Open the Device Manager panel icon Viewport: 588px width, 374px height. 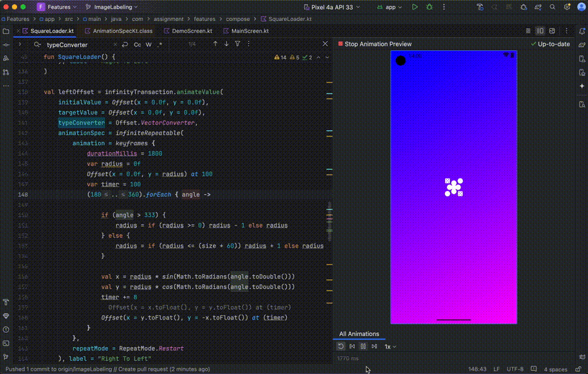(x=582, y=59)
